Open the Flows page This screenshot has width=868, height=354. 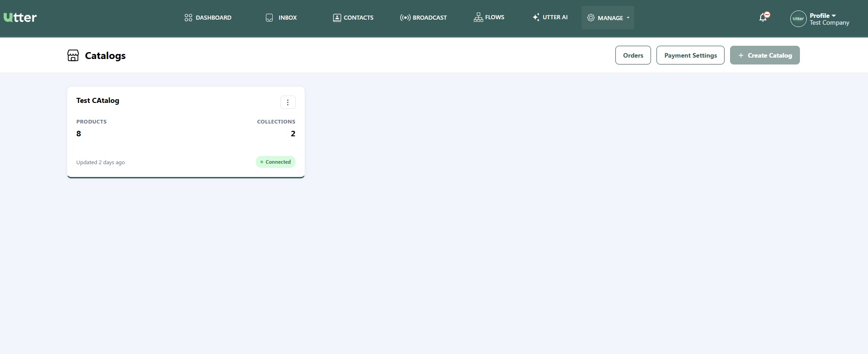pos(489,17)
